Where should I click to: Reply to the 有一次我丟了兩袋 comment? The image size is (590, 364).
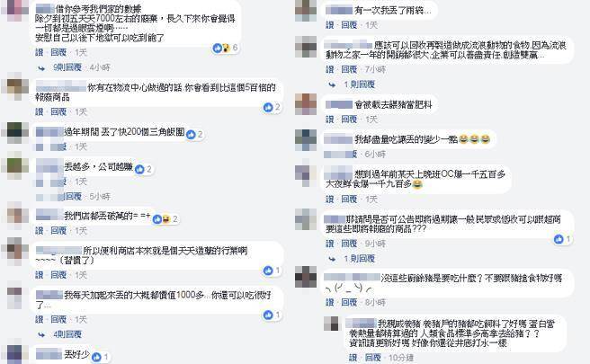(349, 25)
